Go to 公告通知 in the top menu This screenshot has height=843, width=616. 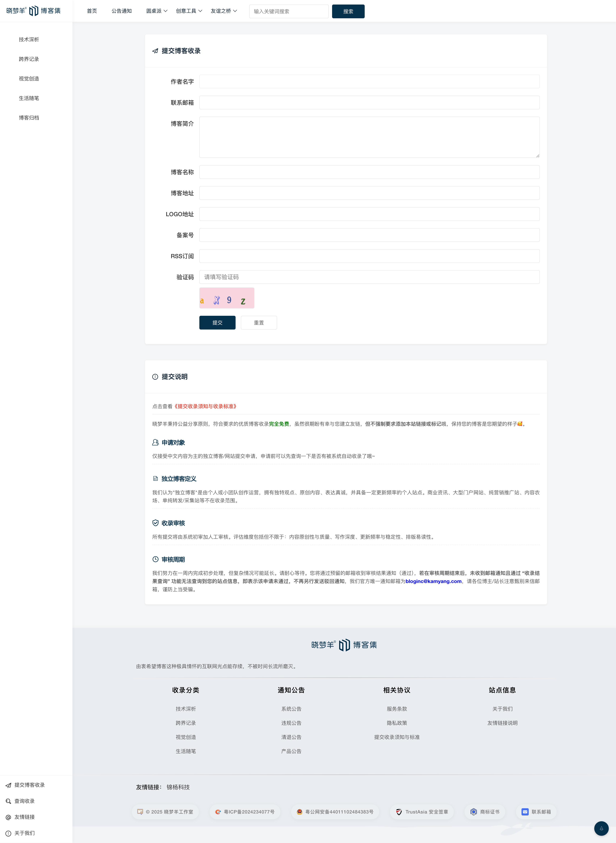click(x=121, y=11)
